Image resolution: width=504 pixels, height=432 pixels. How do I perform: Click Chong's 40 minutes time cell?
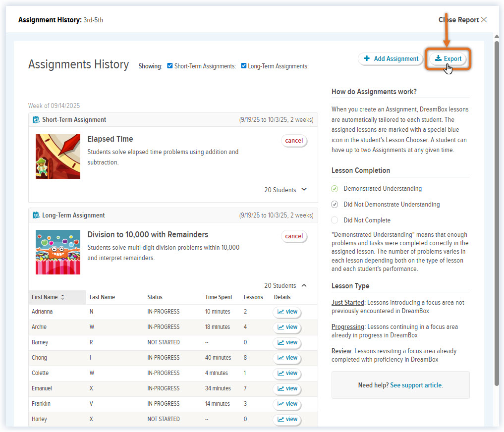[218, 358]
